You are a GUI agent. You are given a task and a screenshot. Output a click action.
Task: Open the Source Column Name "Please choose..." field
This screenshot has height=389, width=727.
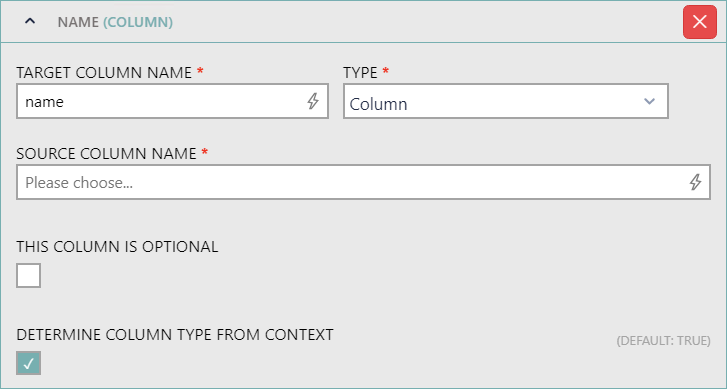(x=364, y=182)
